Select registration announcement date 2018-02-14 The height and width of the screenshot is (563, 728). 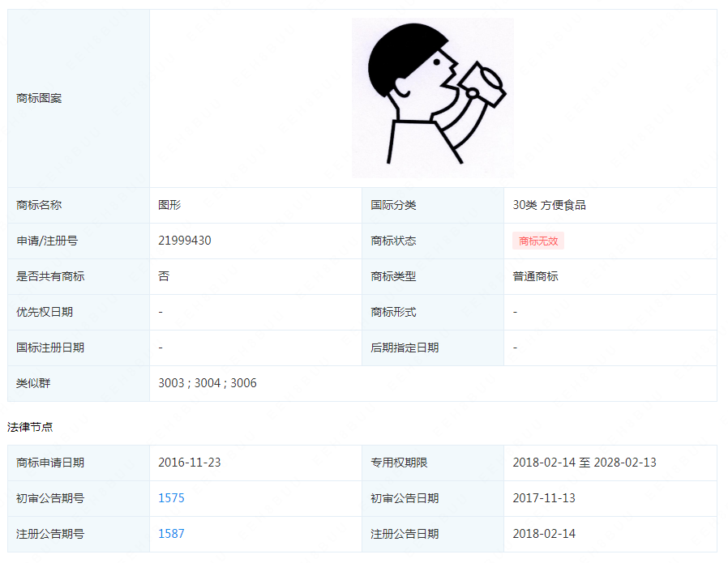pos(544,534)
